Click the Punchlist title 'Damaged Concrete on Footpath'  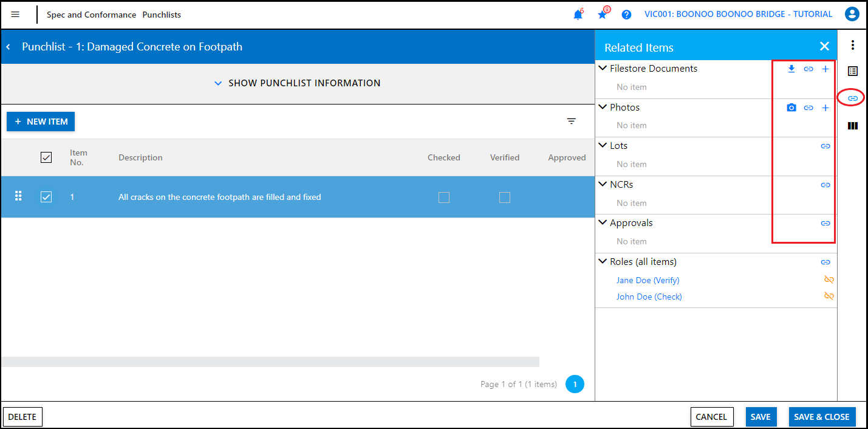coord(165,47)
